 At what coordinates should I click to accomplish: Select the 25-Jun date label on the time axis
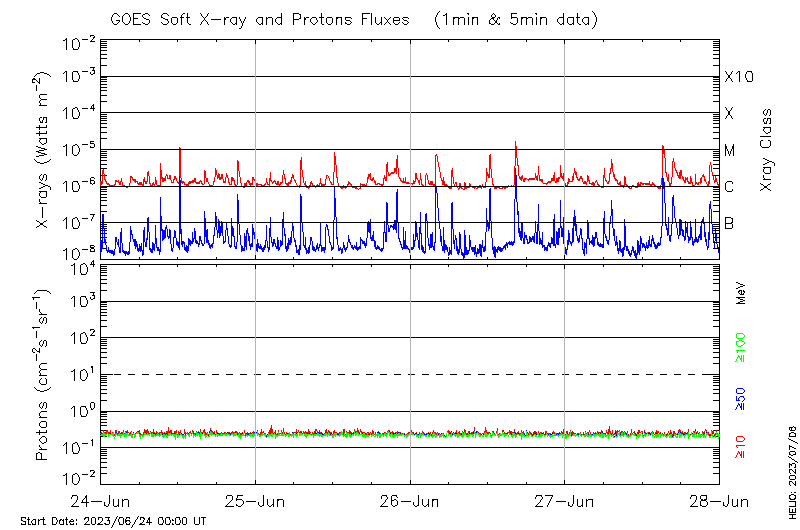(256, 499)
